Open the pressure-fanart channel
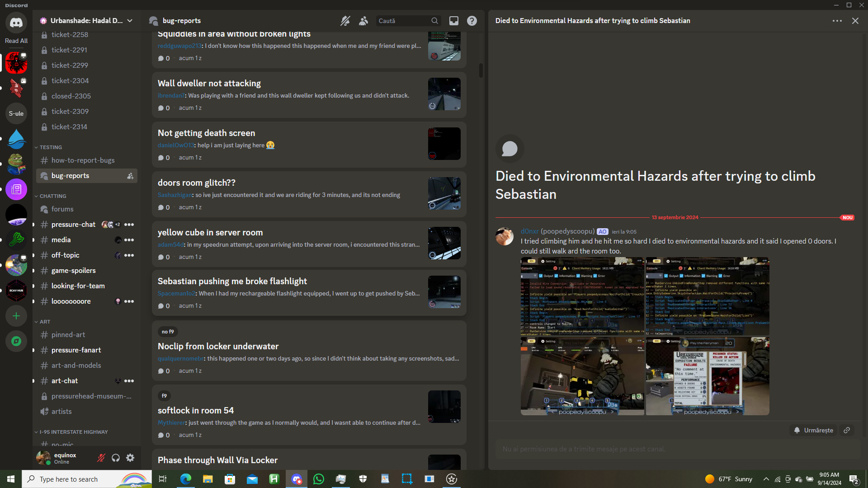868x488 pixels. click(x=76, y=350)
